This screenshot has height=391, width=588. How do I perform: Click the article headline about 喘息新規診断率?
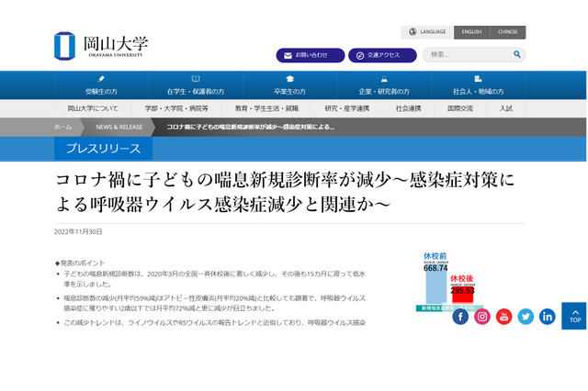[285, 192]
